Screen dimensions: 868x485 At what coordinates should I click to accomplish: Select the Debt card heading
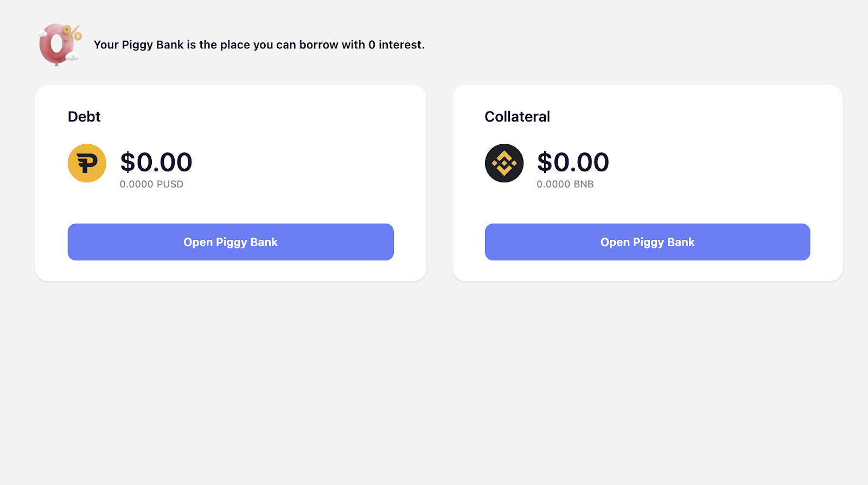(84, 117)
